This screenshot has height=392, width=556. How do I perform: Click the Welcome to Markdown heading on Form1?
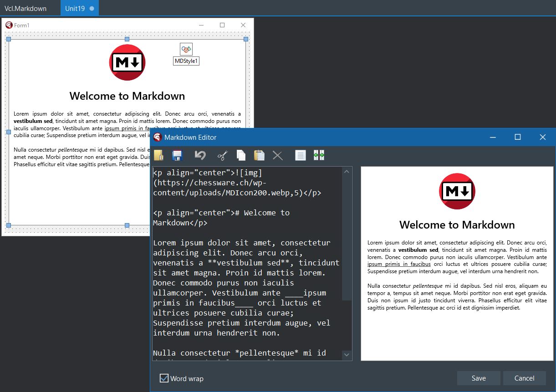[127, 96]
